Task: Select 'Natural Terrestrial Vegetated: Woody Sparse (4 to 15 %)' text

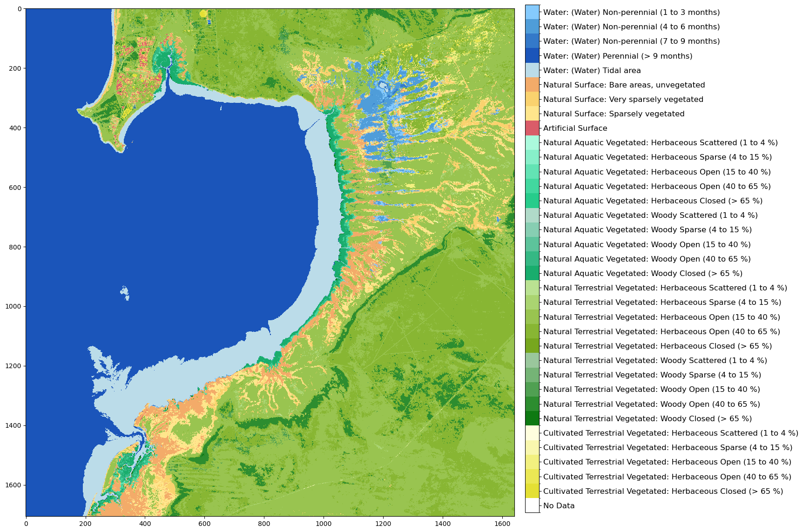Action: (x=652, y=375)
